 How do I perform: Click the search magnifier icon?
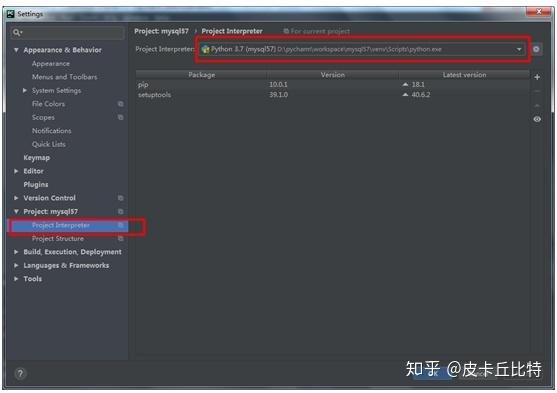(17, 33)
